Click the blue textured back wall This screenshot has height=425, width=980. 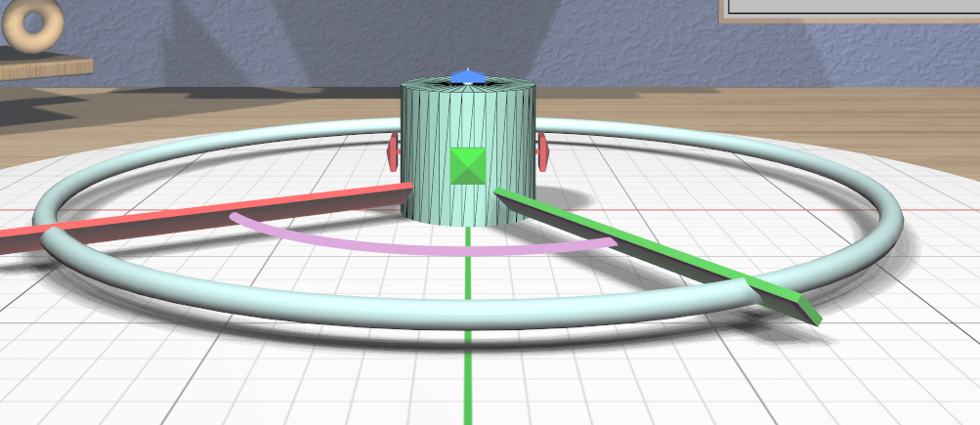(293, 39)
